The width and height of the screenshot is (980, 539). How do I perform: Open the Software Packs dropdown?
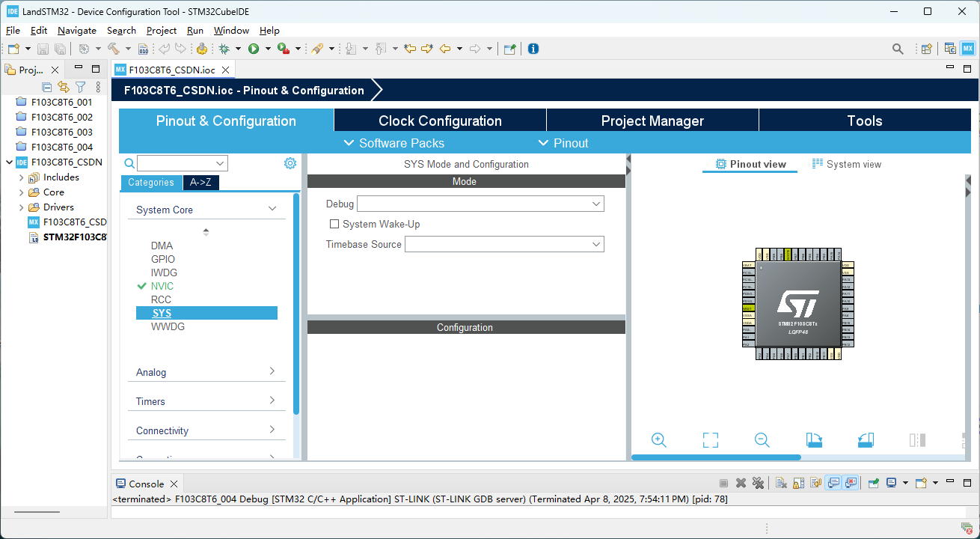click(x=394, y=143)
